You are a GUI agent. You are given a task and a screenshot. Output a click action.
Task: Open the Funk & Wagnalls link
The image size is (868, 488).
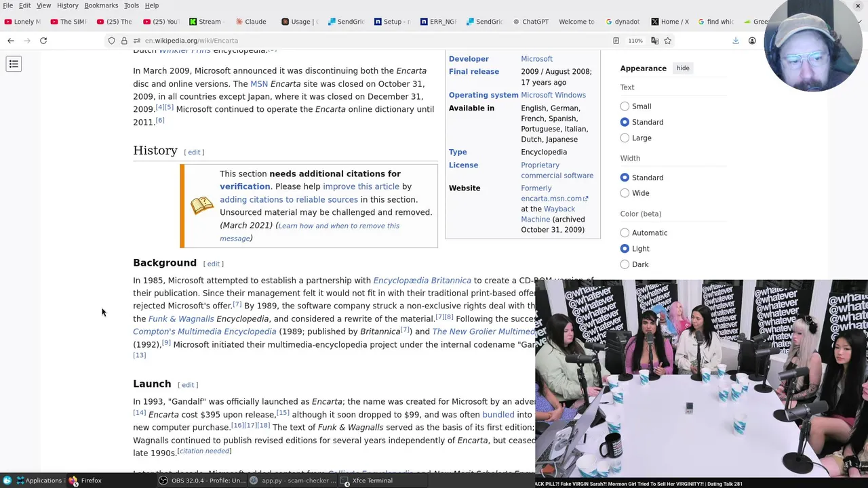click(x=180, y=319)
